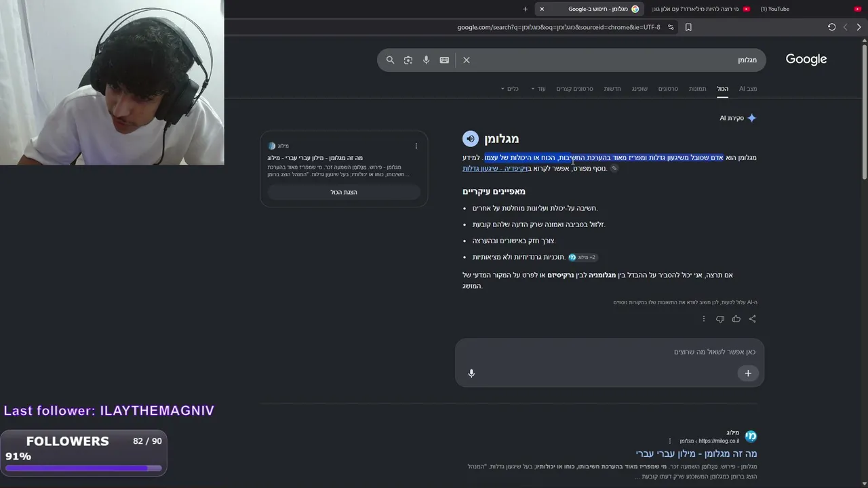Click the מאפיינים עיקריים heading
Image resolution: width=868 pixels, height=488 pixels.
tap(494, 191)
